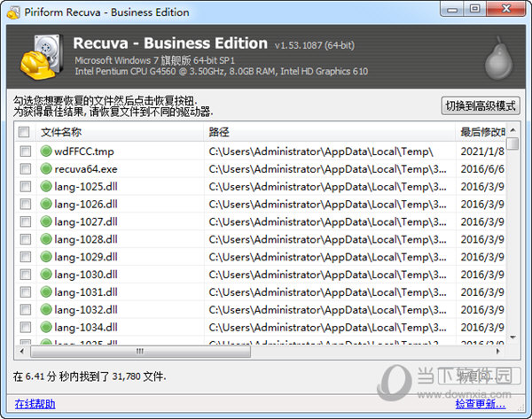532x419 pixels.
Task: Select the file name lang-1025.dll
Action: (86, 187)
